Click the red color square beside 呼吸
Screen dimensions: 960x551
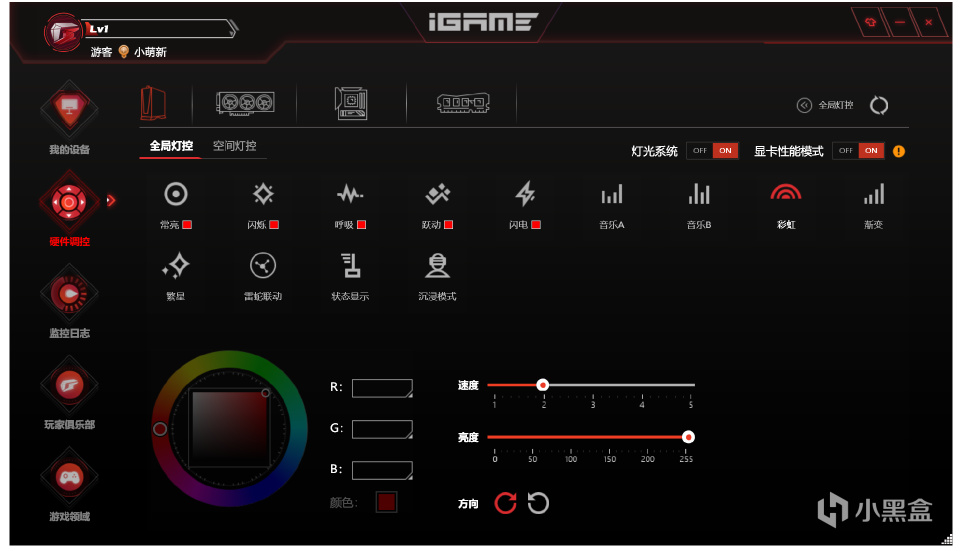click(x=362, y=225)
